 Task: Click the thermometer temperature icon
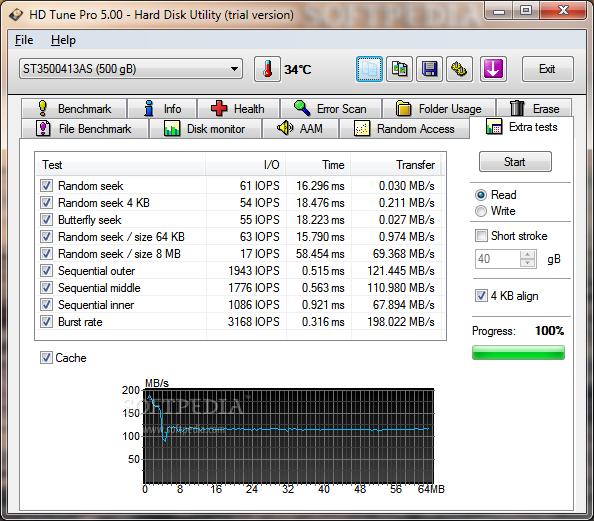(267, 69)
